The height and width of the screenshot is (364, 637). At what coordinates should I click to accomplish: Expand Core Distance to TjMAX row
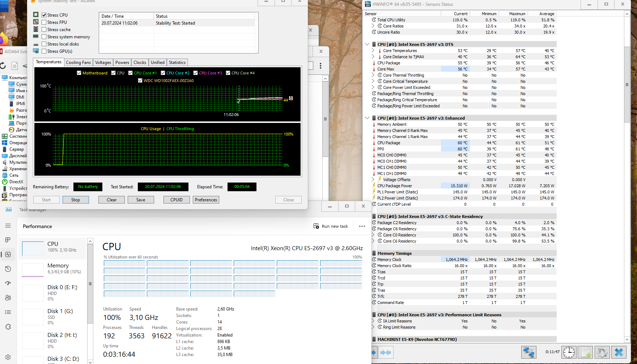pyautogui.click(x=373, y=57)
